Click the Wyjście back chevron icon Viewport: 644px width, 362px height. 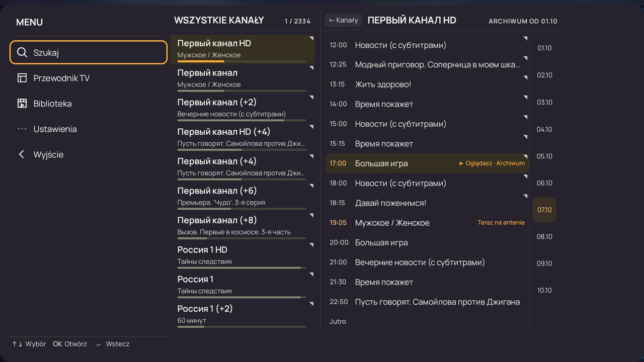[x=22, y=154]
